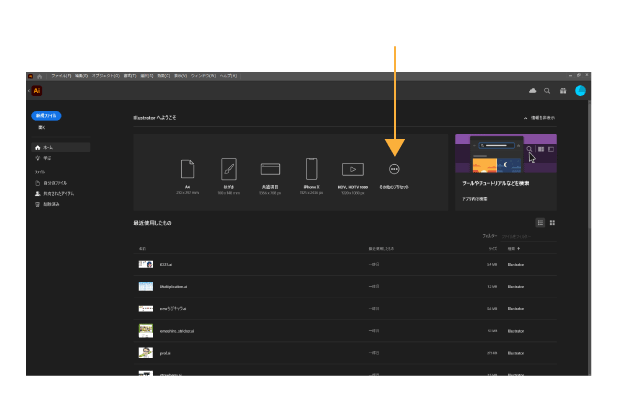Screen dimensions: 620x420
Task: Choose the postcard (はがき) preset with brush icon
Action: coord(229,169)
